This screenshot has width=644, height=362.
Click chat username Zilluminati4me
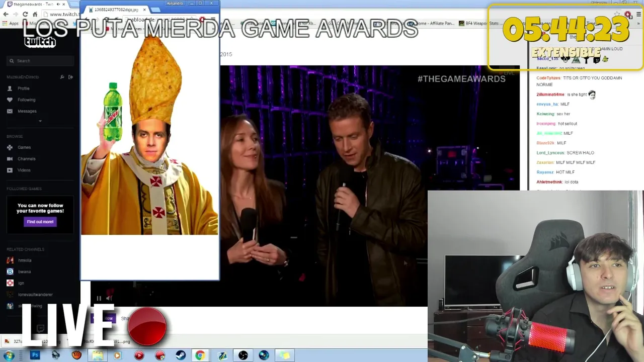click(x=550, y=95)
